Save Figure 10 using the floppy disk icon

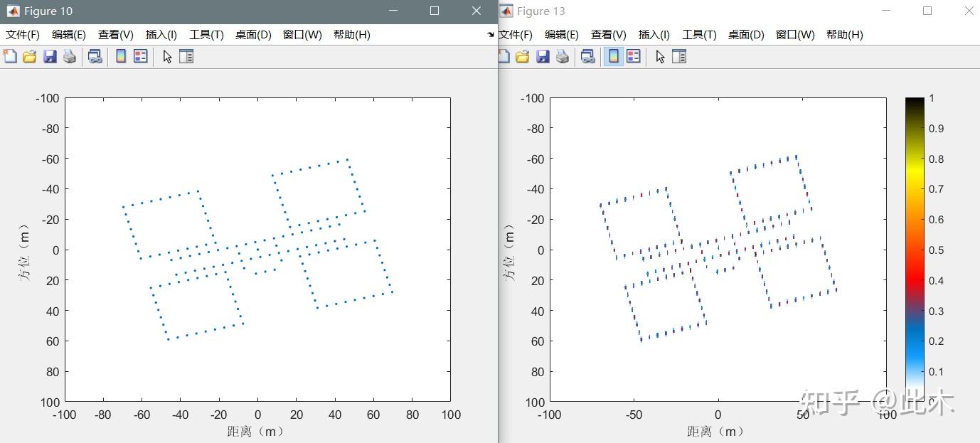pyautogui.click(x=49, y=56)
